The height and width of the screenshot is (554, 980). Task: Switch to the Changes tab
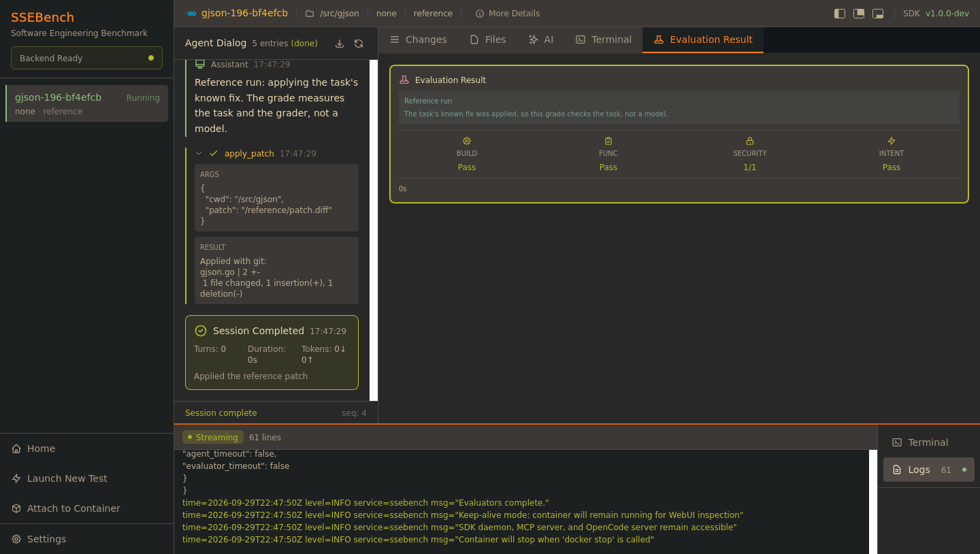(x=418, y=39)
